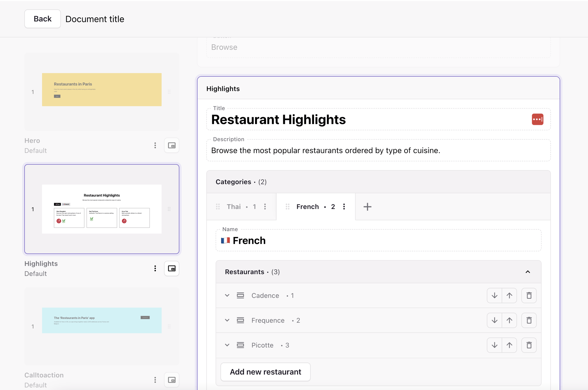Expand the Cadence restaurant item

tap(227, 295)
